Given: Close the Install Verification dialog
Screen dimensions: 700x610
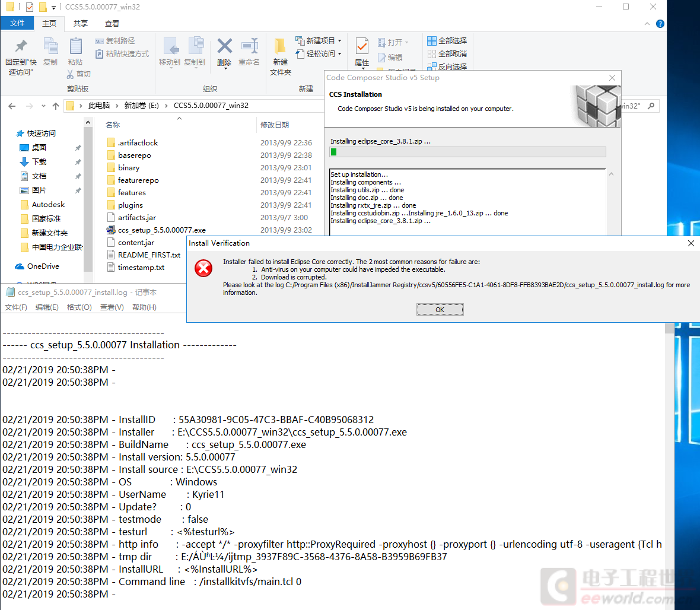Looking at the screenshot, I should pos(691,243).
